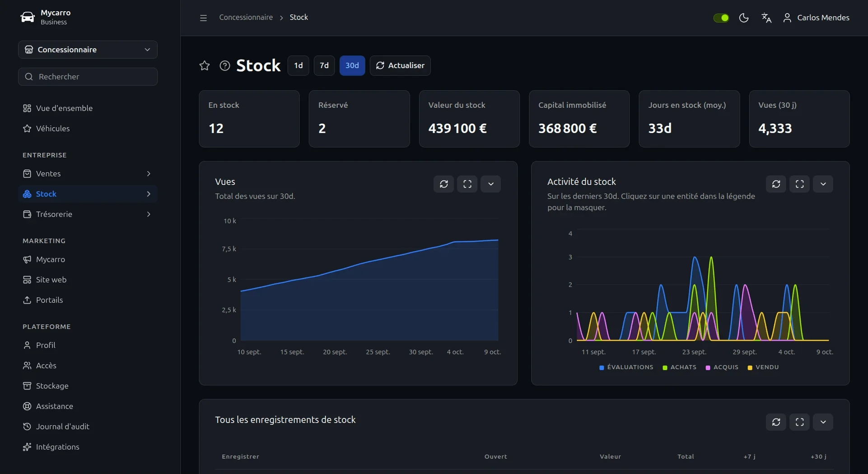
Task: Toggle the green switch in header
Action: 721,18
